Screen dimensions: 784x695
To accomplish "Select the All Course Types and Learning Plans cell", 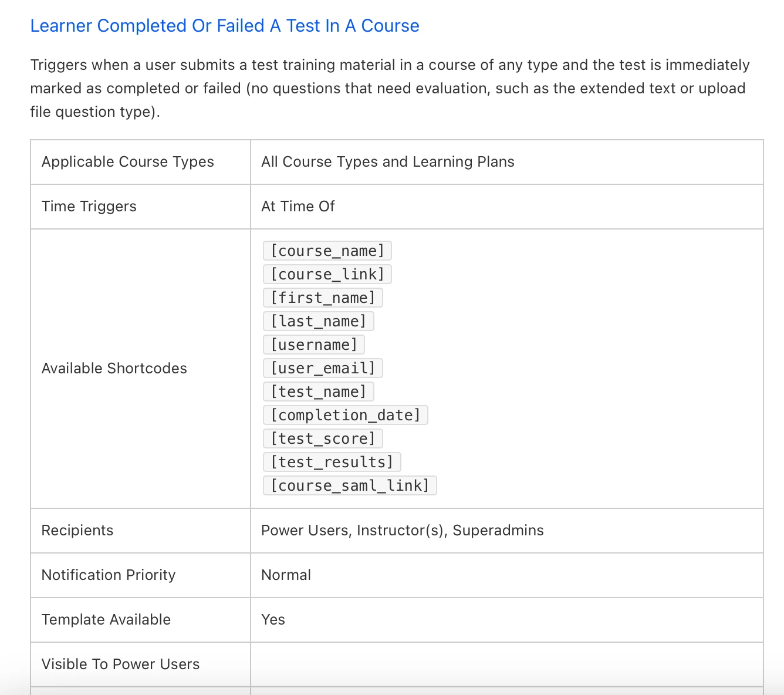I will 387,162.
